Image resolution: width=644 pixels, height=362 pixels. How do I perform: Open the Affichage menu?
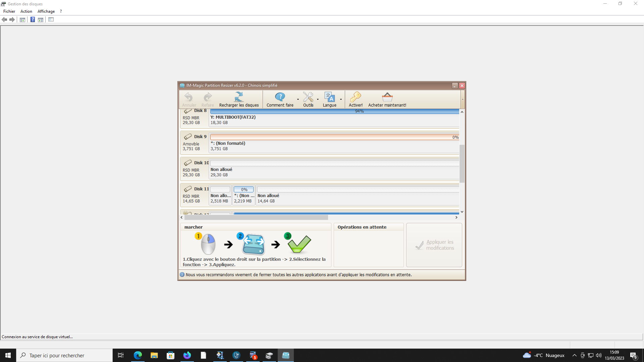[x=46, y=11]
